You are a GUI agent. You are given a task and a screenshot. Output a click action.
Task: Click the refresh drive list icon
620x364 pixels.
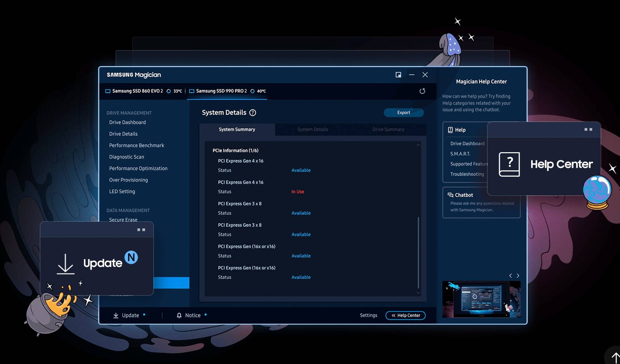tap(422, 91)
